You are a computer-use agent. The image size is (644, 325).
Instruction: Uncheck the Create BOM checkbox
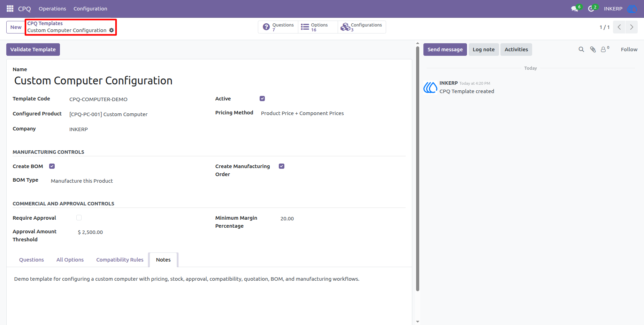tap(52, 166)
